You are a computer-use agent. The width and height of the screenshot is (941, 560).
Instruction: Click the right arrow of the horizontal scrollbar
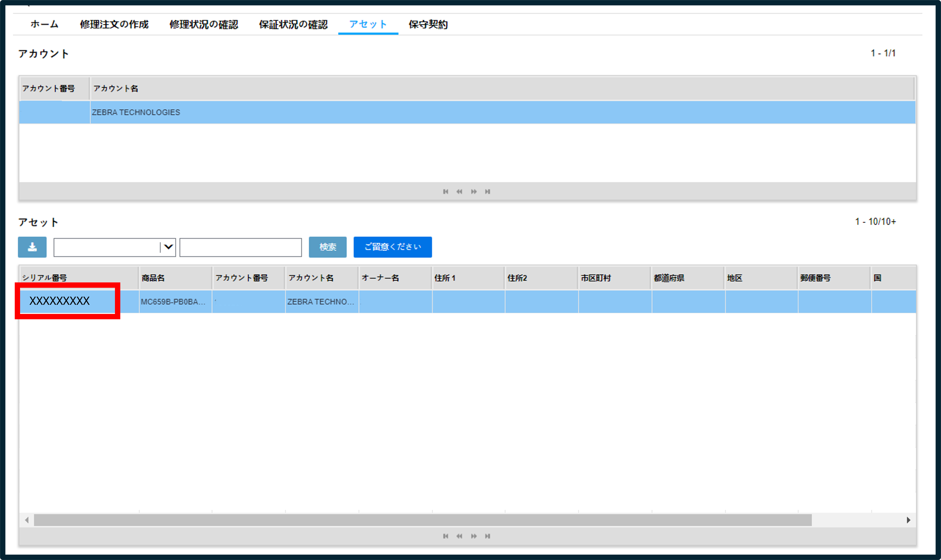[908, 520]
